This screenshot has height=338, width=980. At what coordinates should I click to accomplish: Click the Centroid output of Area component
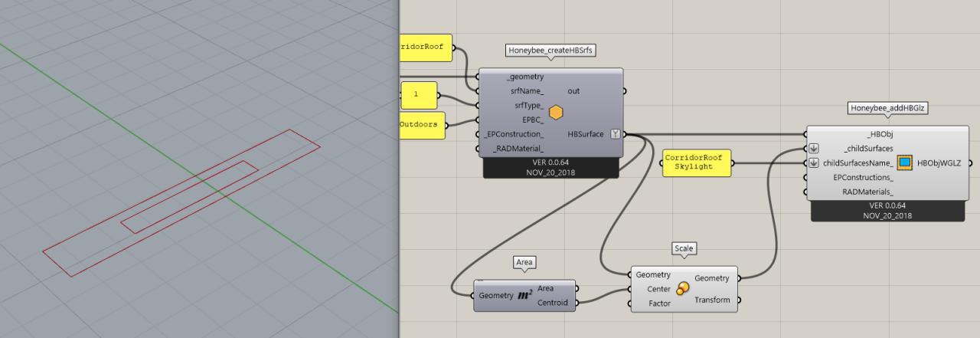(553, 303)
